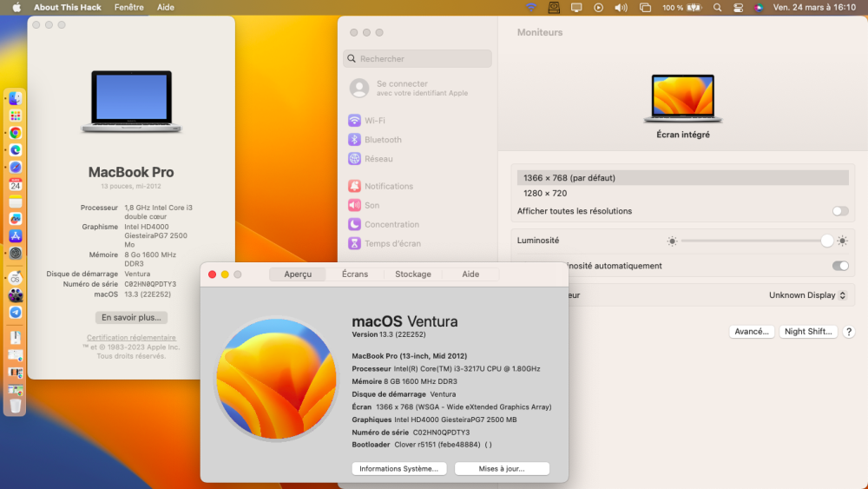This screenshot has height=489, width=868.
Task: Open Launchpad from the Dock
Action: click(x=16, y=116)
